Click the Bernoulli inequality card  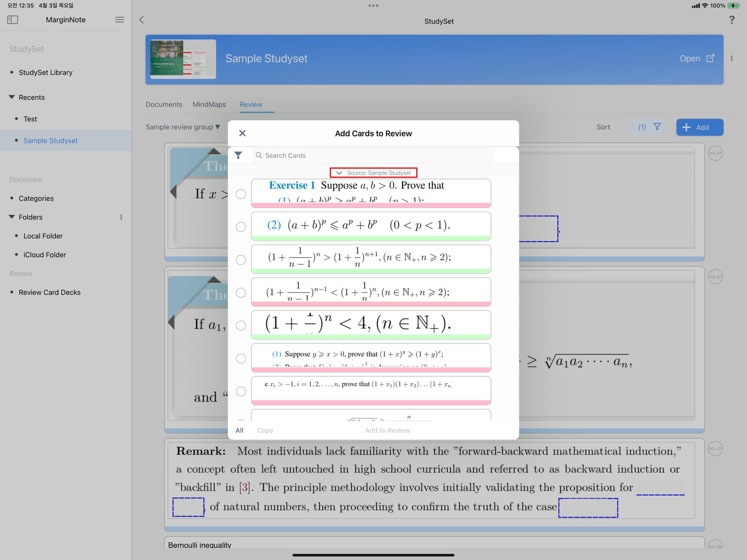point(434,543)
